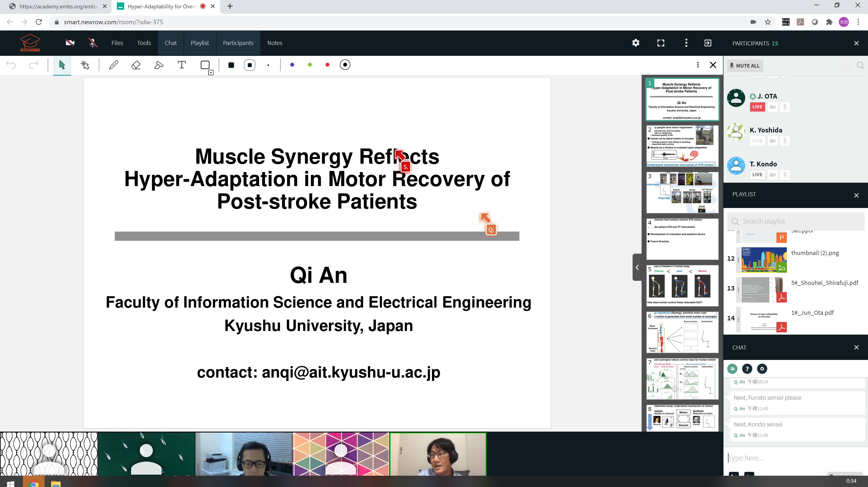Close the Participants panel

856,43
